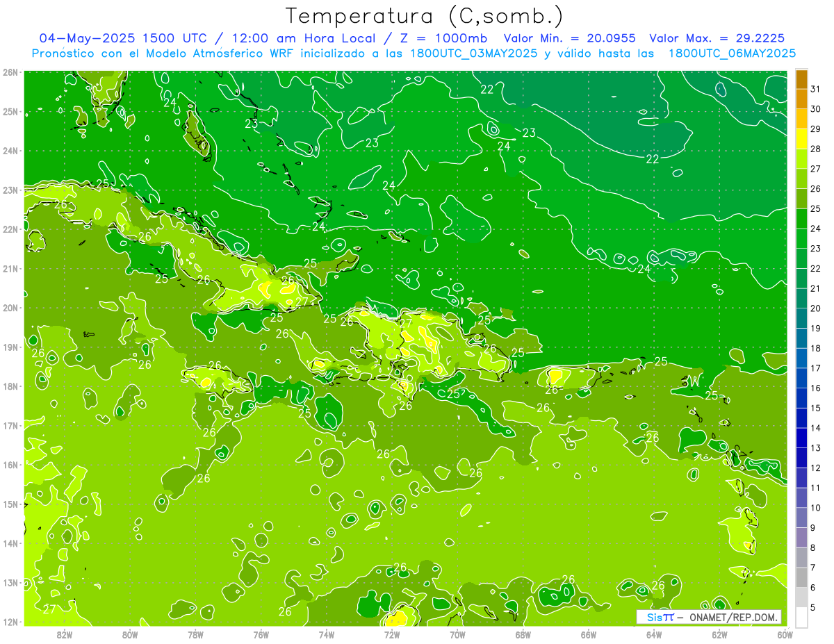
Task: Click the '25N' latitude axis label
Action: (x=10, y=111)
